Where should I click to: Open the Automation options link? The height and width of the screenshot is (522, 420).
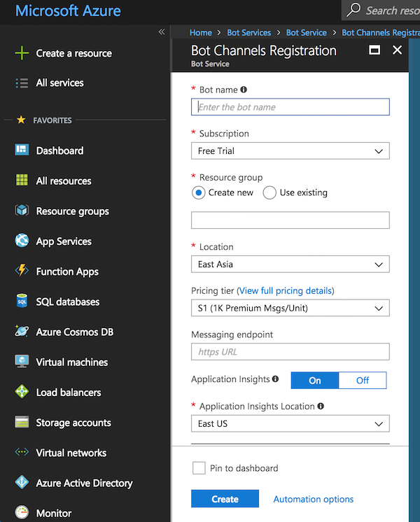pos(314,499)
